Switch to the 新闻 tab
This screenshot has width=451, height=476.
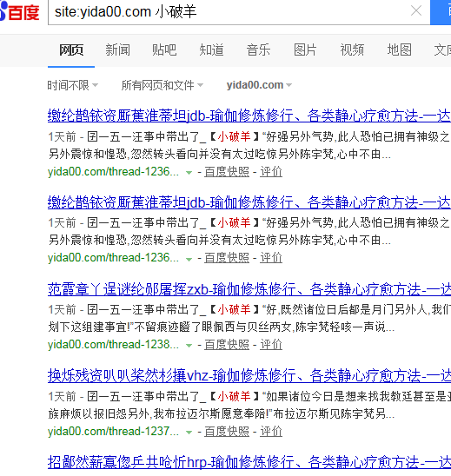coord(118,50)
